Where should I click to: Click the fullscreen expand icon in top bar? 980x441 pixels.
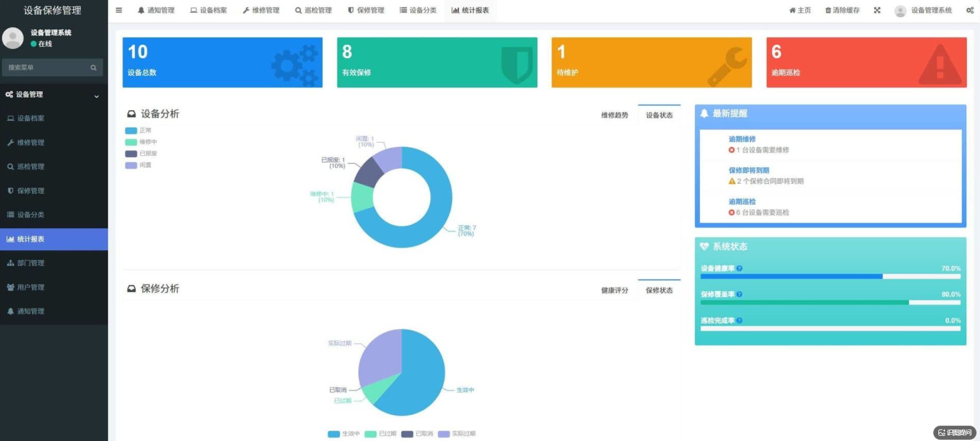(x=877, y=10)
